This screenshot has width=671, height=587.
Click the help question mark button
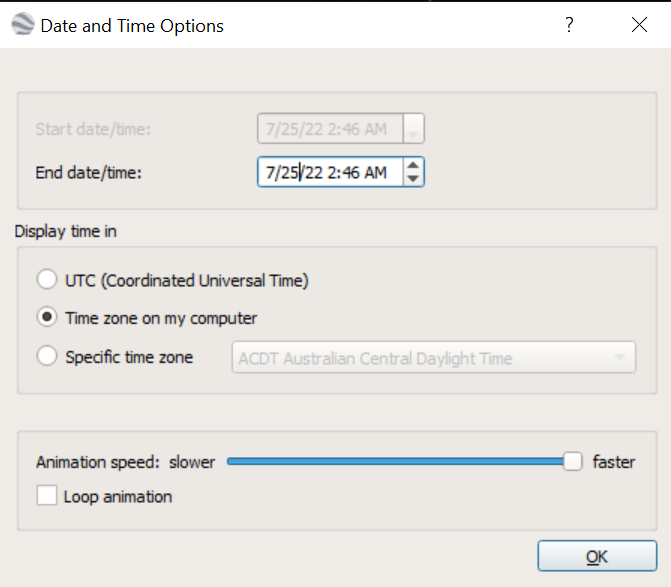click(569, 25)
